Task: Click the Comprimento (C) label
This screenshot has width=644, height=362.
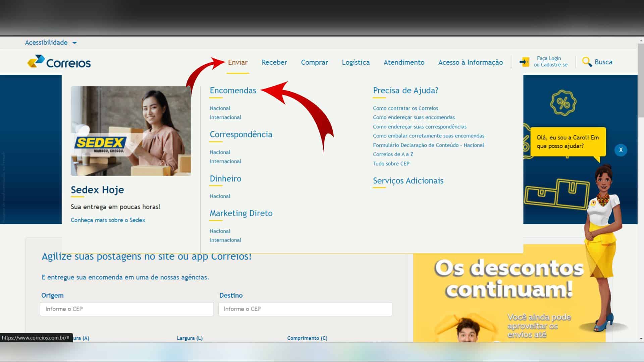Action: coord(307,338)
